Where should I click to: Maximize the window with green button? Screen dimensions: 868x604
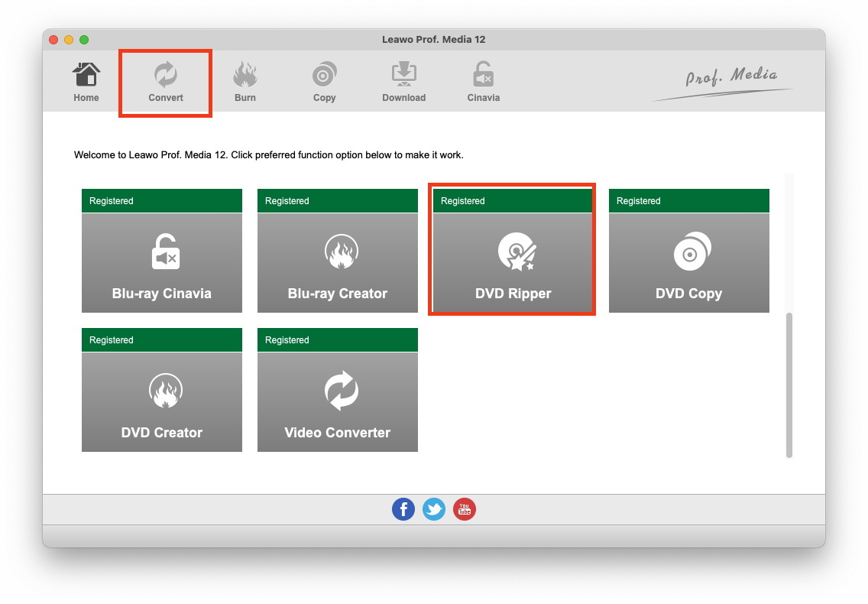pos(84,39)
